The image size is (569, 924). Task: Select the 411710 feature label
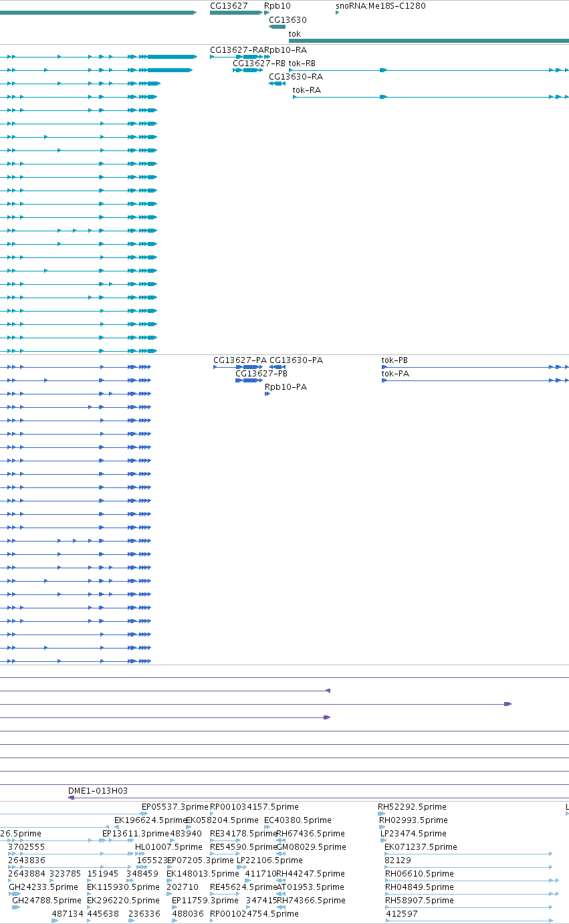click(261, 873)
